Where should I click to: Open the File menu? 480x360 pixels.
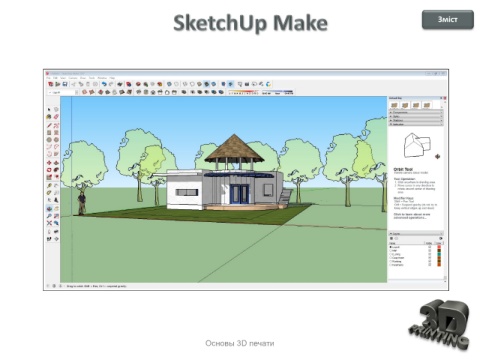point(49,78)
